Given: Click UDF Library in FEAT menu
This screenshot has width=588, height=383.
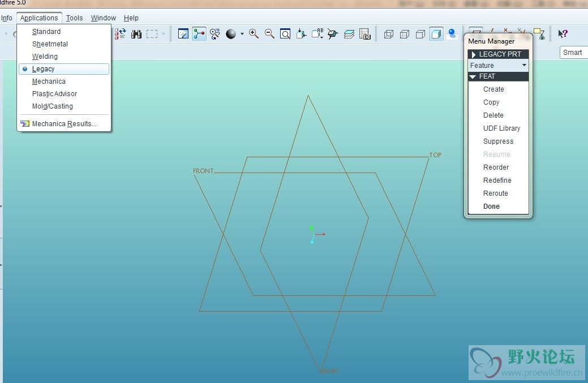Looking at the screenshot, I should click(501, 128).
